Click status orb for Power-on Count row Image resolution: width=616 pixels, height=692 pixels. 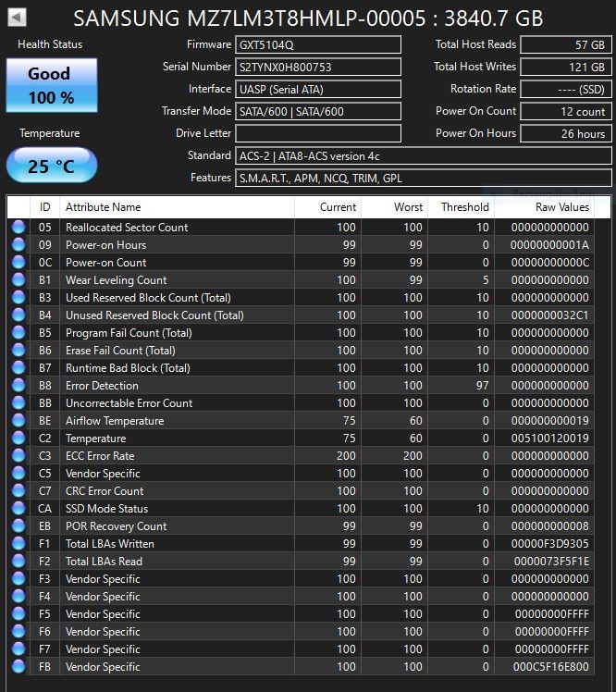tap(18, 262)
